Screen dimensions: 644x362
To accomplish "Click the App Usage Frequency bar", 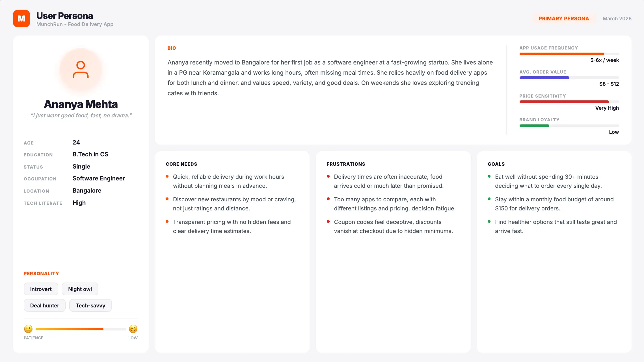I will 569,54.
